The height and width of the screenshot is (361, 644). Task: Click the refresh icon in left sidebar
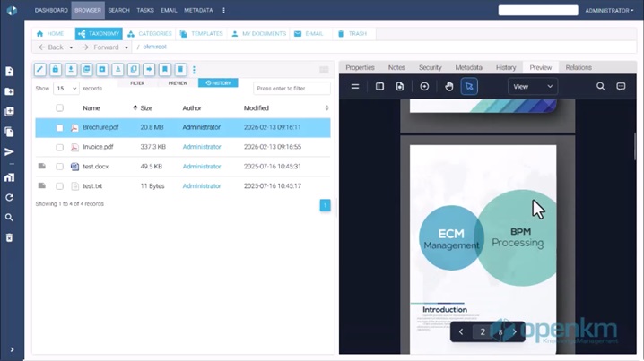click(9, 197)
